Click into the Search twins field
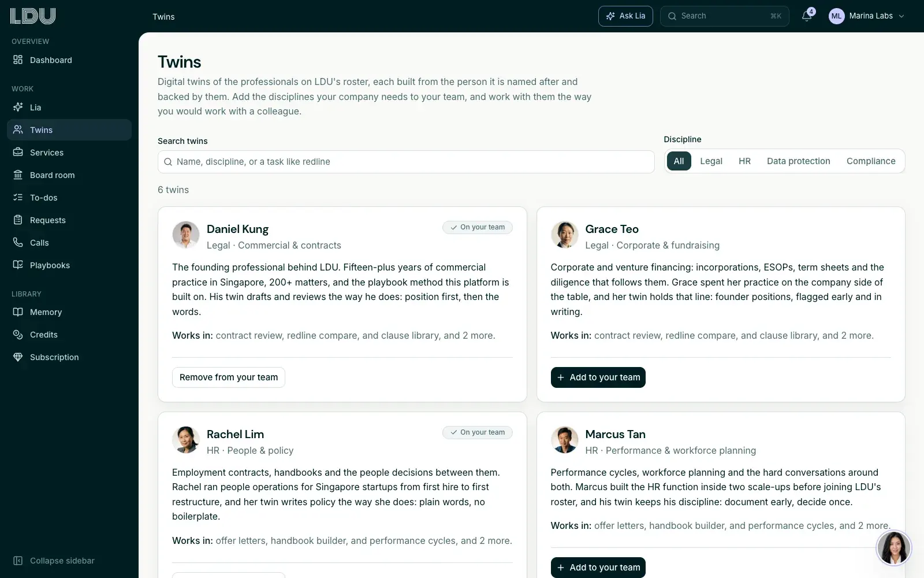 pyautogui.click(x=406, y=162)
